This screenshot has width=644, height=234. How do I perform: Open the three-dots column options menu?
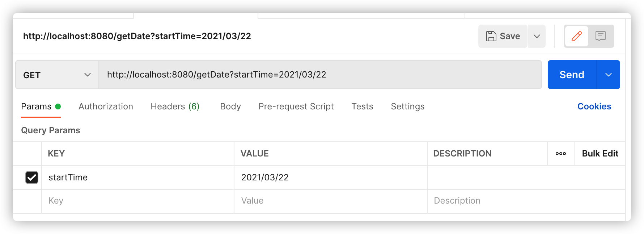coord(560,154)
